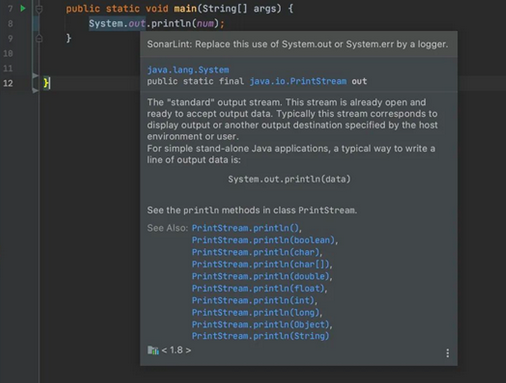
Task: Click the JDK library icon beside 1.8
Action: (x=153, y=350)
